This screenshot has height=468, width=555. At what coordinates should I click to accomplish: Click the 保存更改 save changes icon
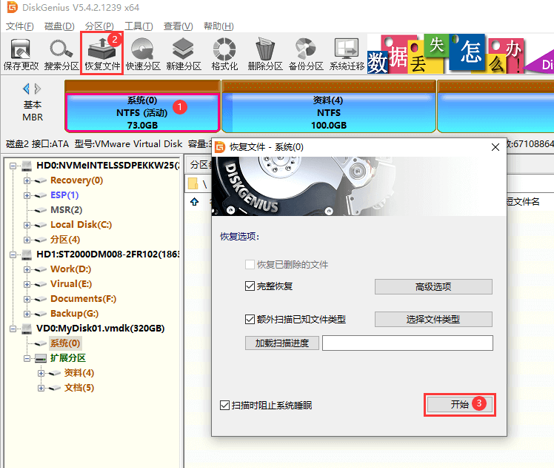(x=21, y=54)
